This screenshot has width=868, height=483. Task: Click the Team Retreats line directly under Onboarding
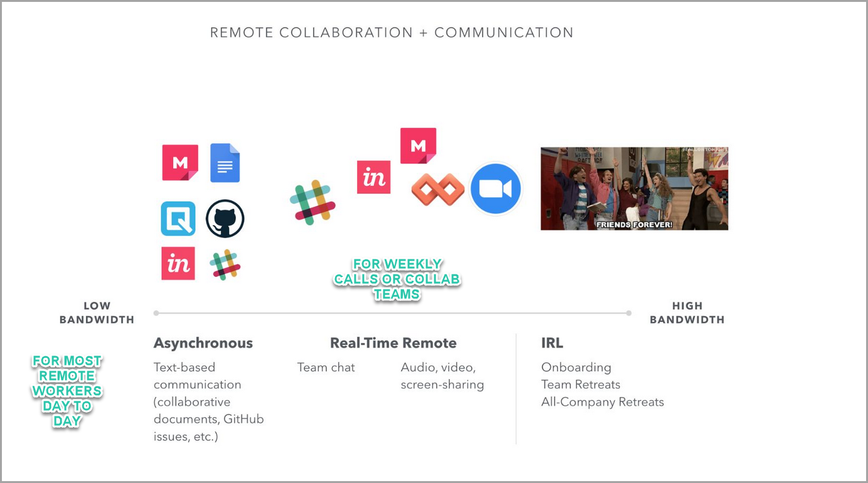tap(581, 384)
